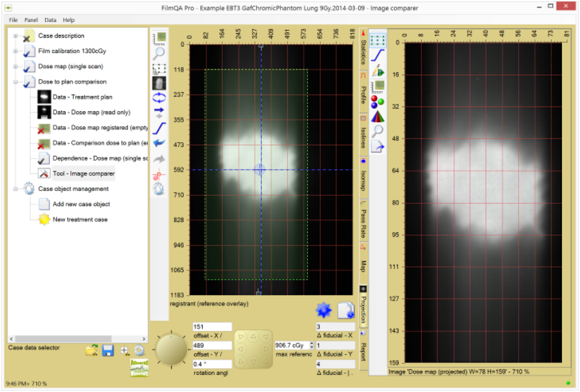Screen dimensions: 580x392
Task: Open the File menu
Action: pyautogui.click(x=13, y=20)
